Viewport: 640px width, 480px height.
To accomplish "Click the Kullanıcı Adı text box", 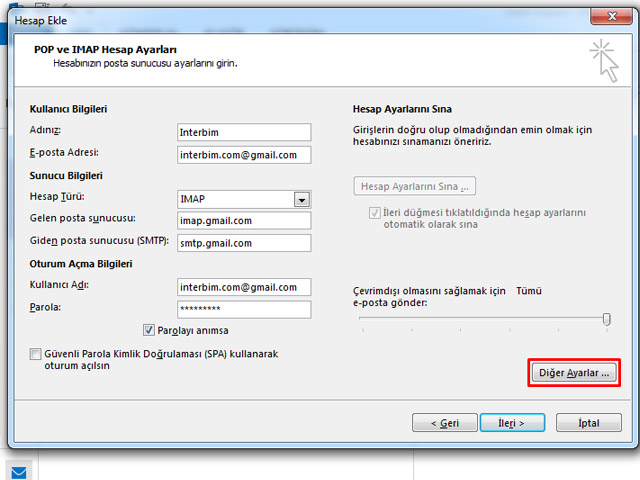I will pyautogui.click(x=244, y=287).
